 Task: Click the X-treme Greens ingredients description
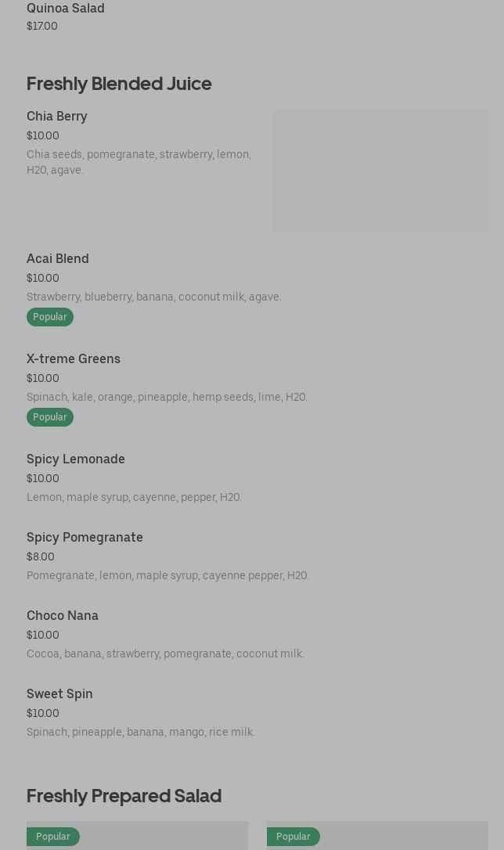pos(167,397)
